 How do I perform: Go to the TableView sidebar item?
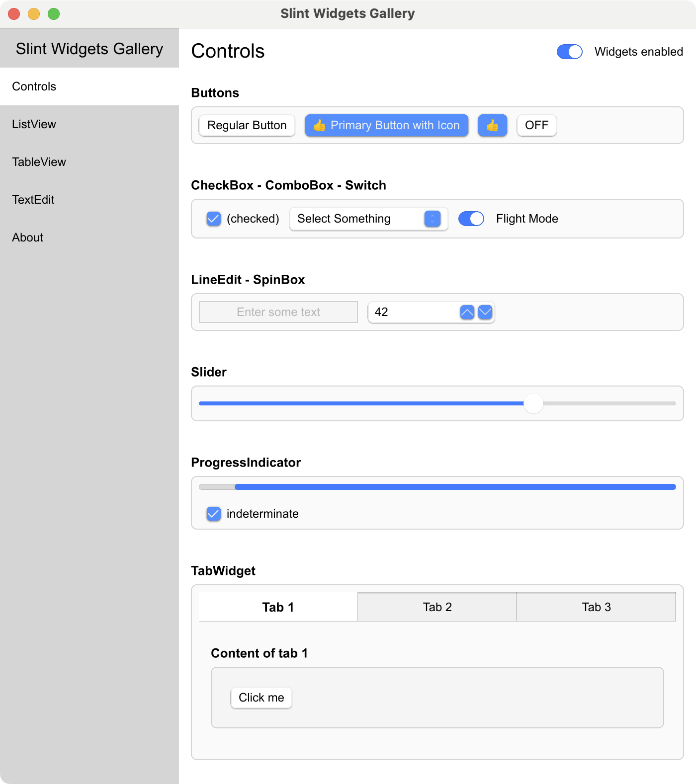pos(39,162)
